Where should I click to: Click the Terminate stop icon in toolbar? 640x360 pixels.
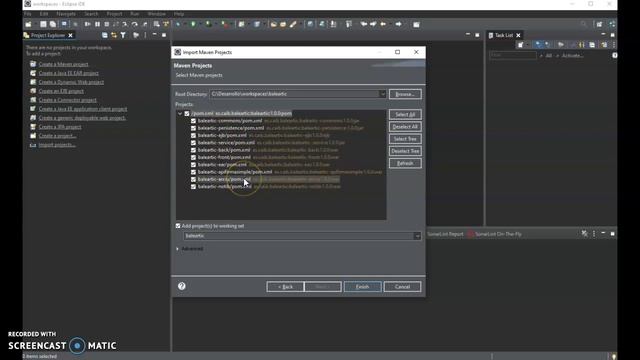pyautogui.click(x=107, y=24)
